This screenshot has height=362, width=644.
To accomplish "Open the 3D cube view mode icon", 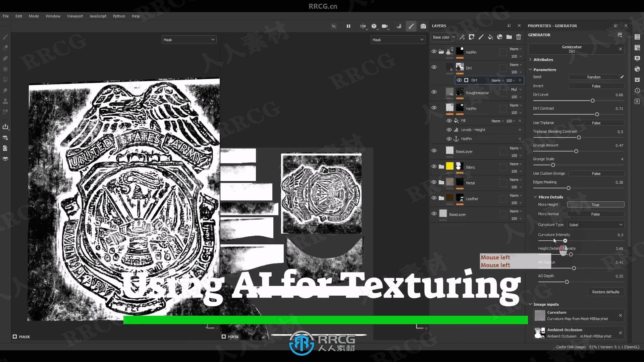I will [x=374, y=26].
